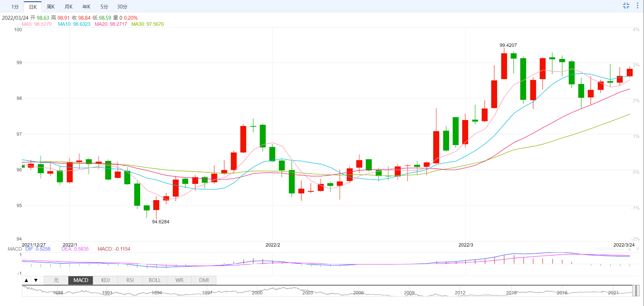Click the 2022/3 x-axis date label
Image resolution: width=644 pixels, height=306 pixels.
[466, 245]
